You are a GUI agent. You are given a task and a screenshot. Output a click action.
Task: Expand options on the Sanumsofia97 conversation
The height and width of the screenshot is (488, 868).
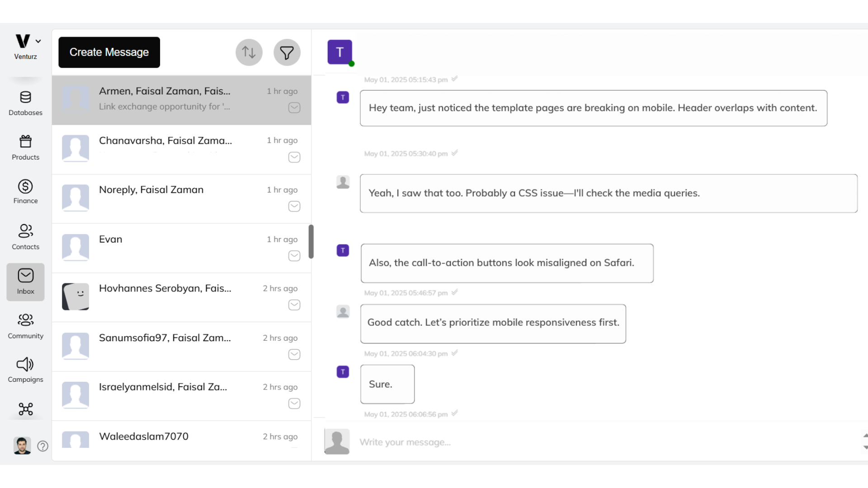tap(294, 354)
